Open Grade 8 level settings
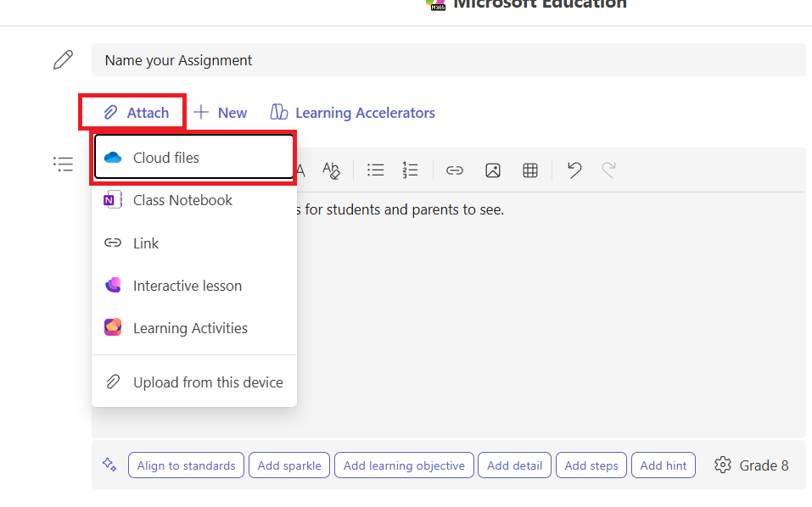This screenshot has height=507, width=812. tap(752, 465)
